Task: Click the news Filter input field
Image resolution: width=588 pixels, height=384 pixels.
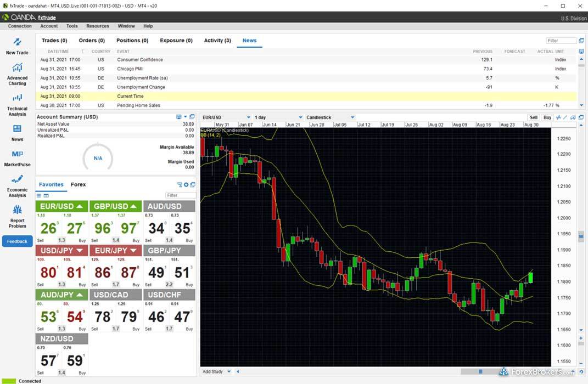Action: (559, 41)
